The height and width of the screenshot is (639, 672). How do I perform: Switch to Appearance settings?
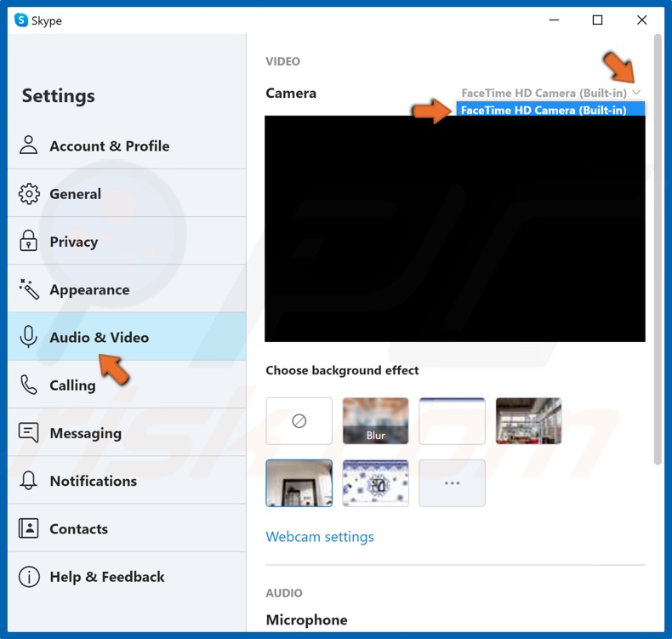pyautogui.click(x=127, y=288)
